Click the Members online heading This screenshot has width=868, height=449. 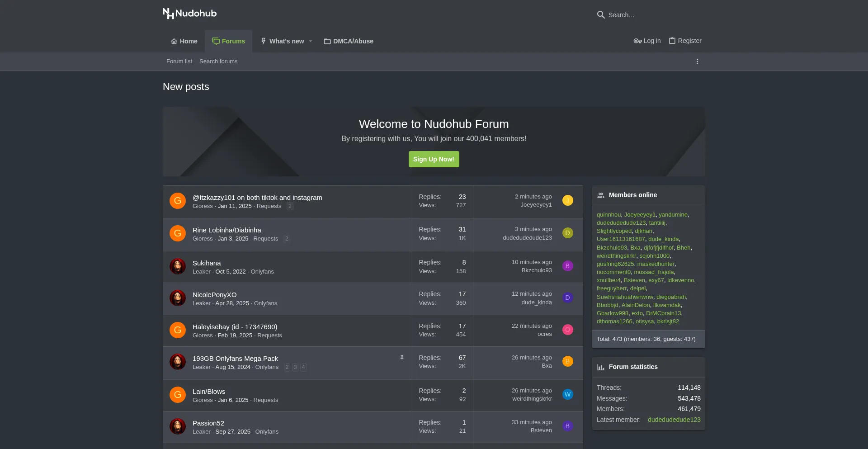pos(633,195)
